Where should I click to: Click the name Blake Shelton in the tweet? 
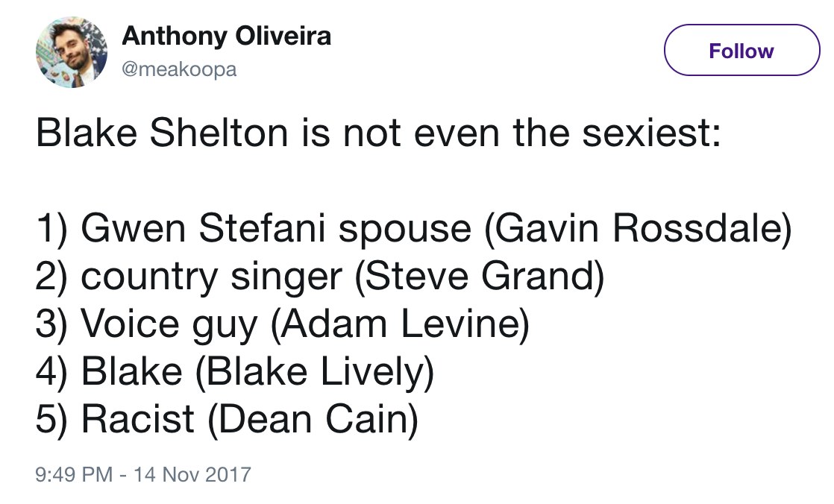pos(162,133)
